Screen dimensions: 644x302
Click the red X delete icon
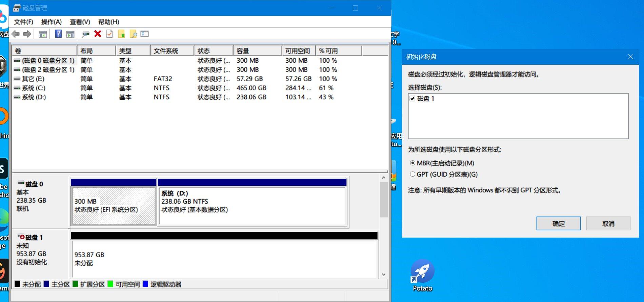tap(98, 34)
